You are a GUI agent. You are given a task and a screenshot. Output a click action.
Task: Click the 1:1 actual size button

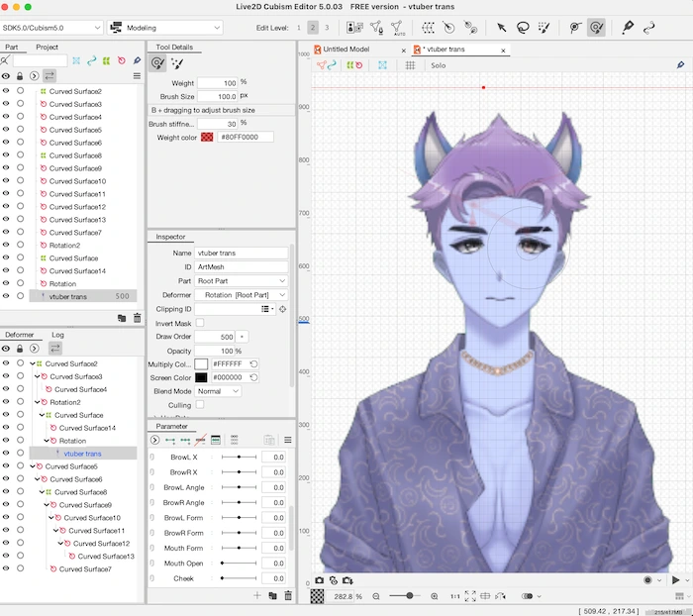coord(454,596)
